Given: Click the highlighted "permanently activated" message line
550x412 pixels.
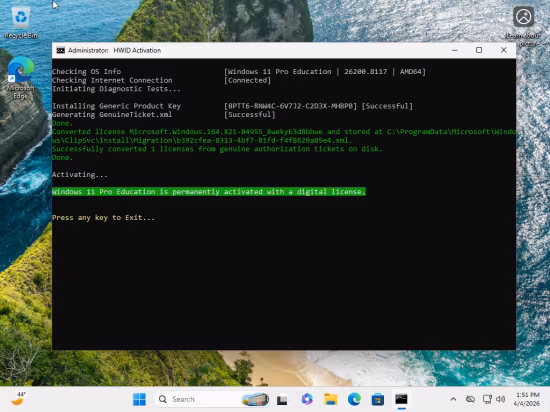Looking at the screenshot, I should (209, 192).
